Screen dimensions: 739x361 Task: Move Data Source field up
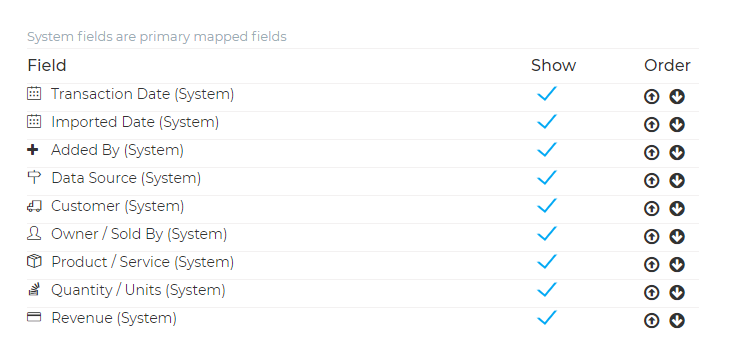point(651,180)
